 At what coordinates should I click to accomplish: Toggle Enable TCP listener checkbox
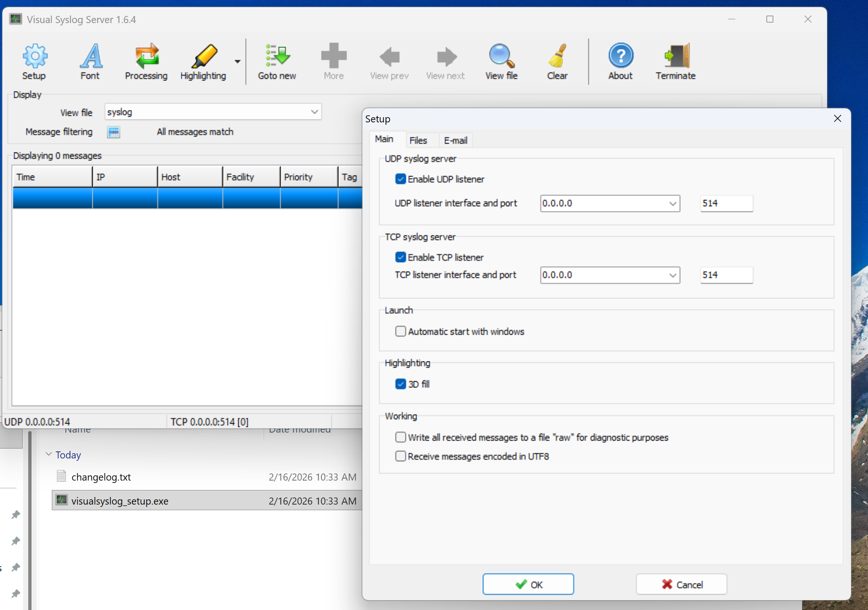tap(401, 257)
